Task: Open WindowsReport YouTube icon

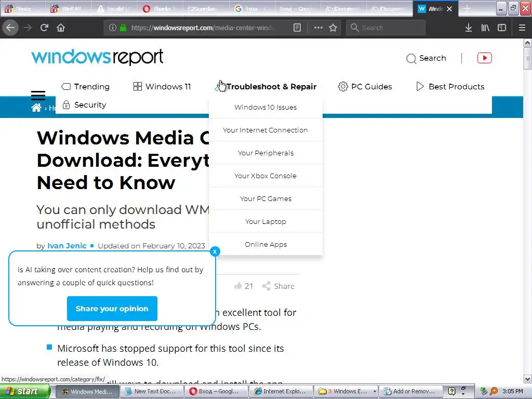Action: click(x=485, y=58)
